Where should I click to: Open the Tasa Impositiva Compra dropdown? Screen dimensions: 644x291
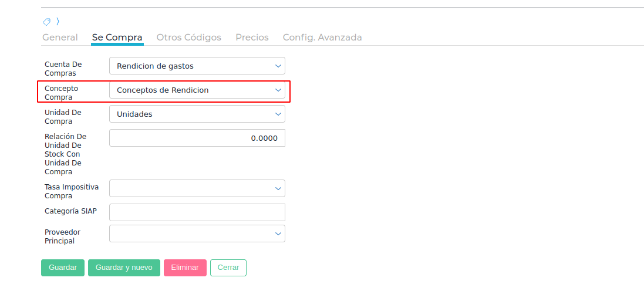click(197, 188)
